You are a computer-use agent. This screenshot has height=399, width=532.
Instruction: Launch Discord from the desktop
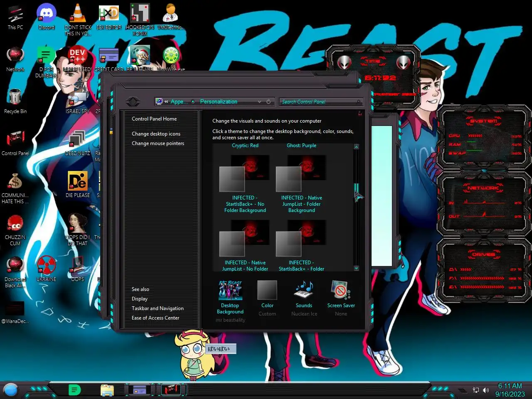click(x=47, y=17)
